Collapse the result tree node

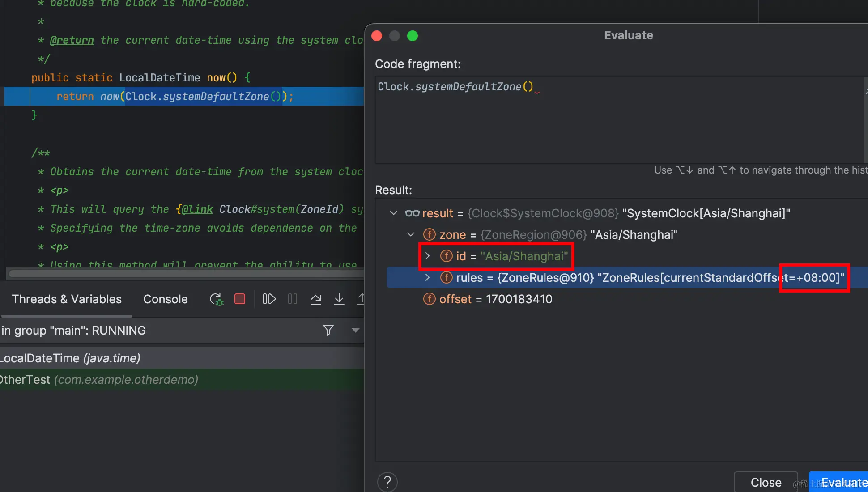pyautogui.click(x=394, y=213)
